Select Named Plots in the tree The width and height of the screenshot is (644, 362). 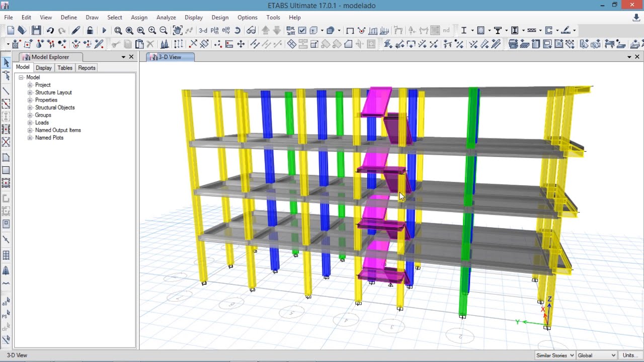coord(49,138)
